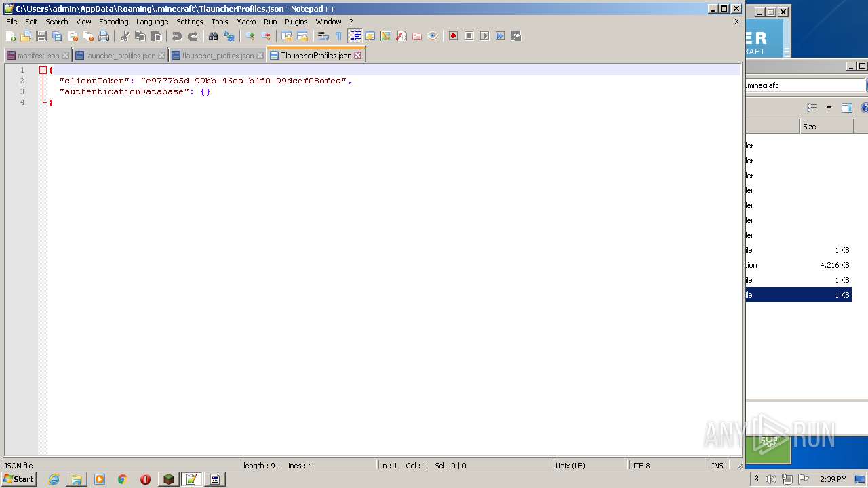Screen dimensions: 868x488
Task: Toggle the Show indent guide icon
Action: (355, 36)
